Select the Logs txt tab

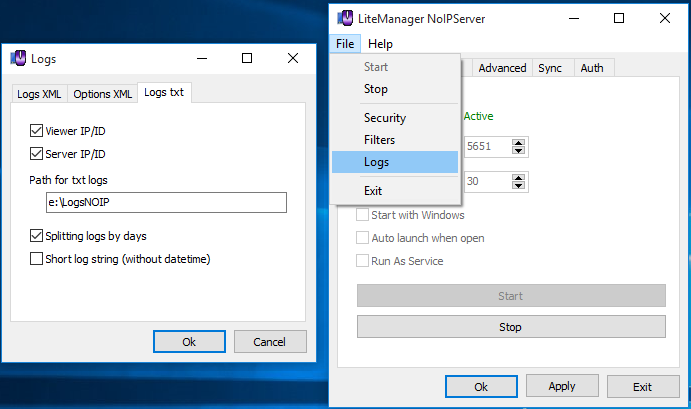click(164, 92)
